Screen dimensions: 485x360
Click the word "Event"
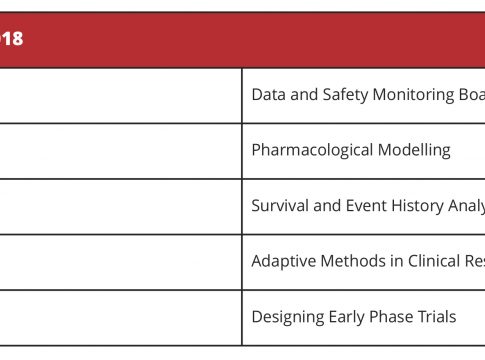pos(366,206)
